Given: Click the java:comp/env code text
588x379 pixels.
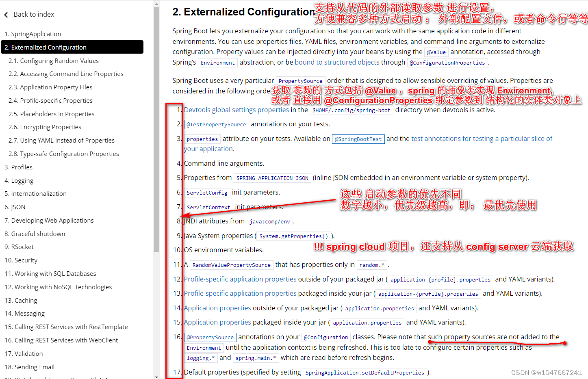Looking at the screenshot, I should point(270,221).
